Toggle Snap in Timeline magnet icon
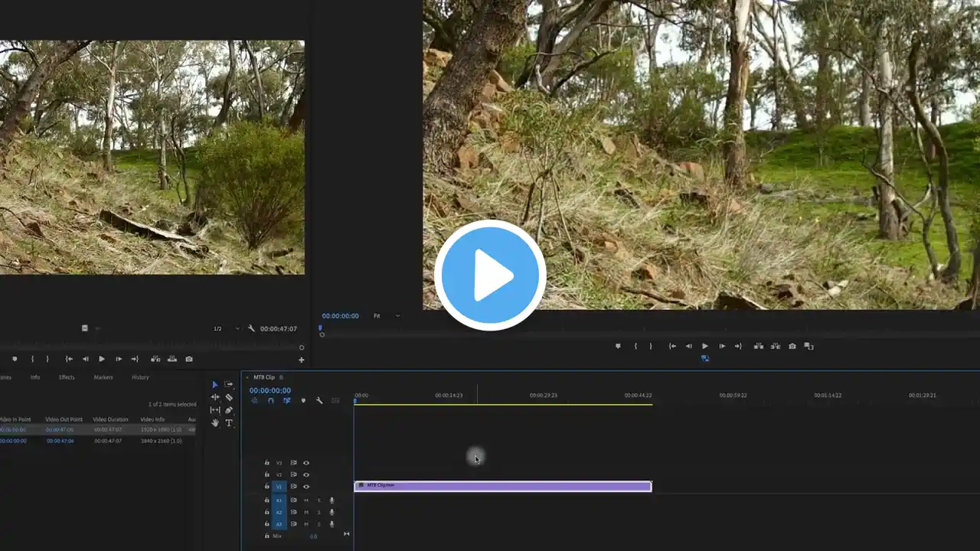 pos(271,400)
